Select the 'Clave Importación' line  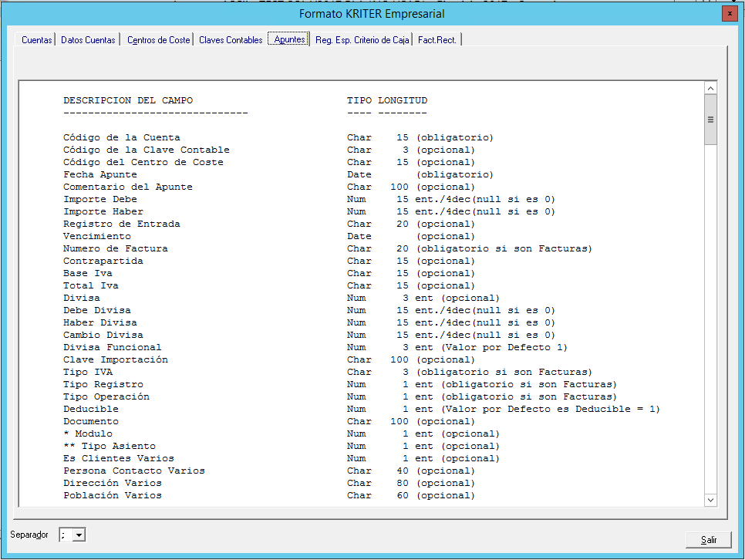pyautogui.click(x=269, y=360)
